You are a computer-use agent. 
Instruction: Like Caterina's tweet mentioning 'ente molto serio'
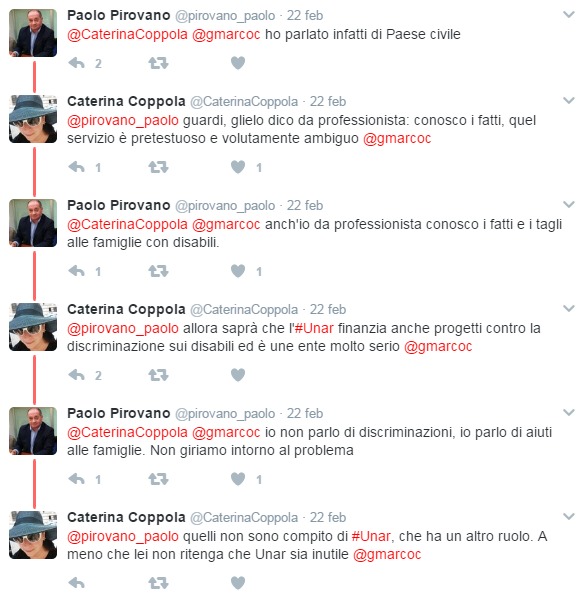coord(238,375)
